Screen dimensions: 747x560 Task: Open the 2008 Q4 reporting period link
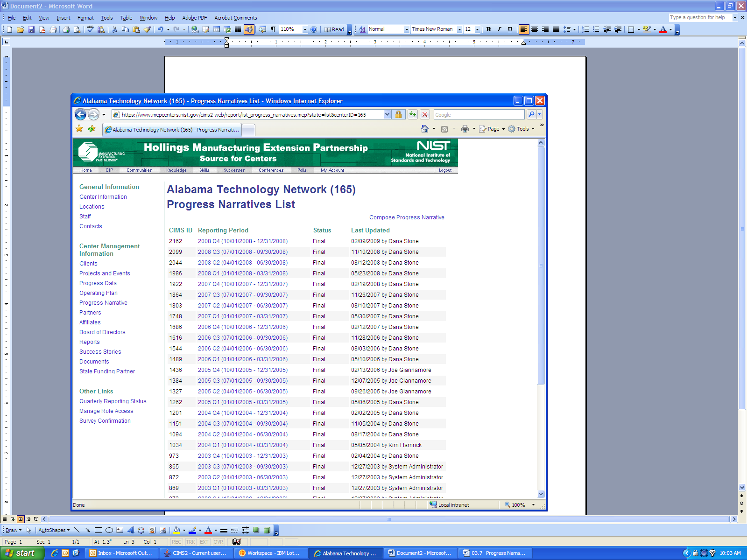point(243,241)
